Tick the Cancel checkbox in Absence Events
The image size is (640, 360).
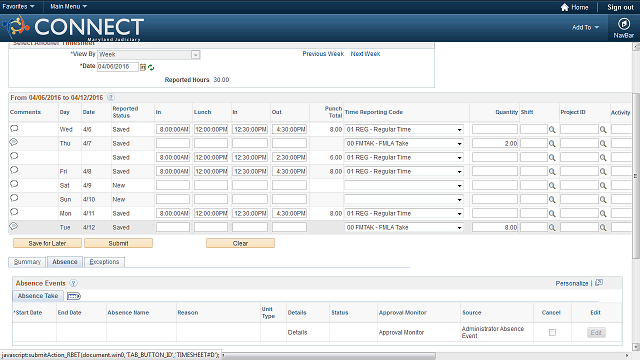coord(552,333)
